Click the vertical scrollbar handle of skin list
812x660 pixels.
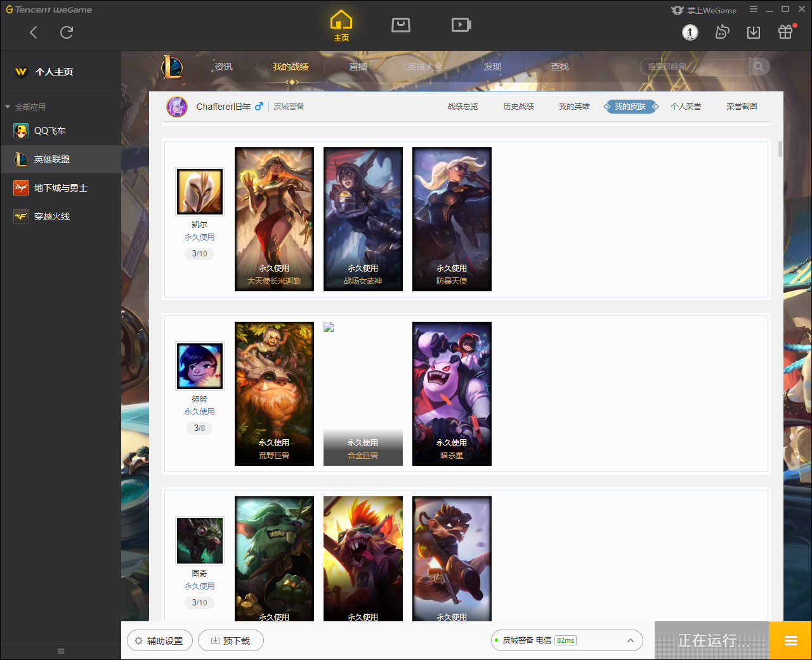tap(780, 149)
